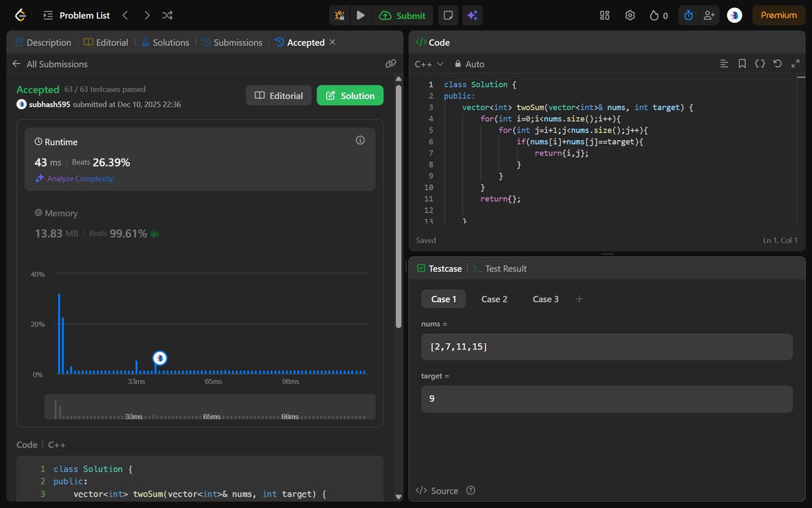Start the timer clock icon

pyautogui.click(x=688, y=15)
